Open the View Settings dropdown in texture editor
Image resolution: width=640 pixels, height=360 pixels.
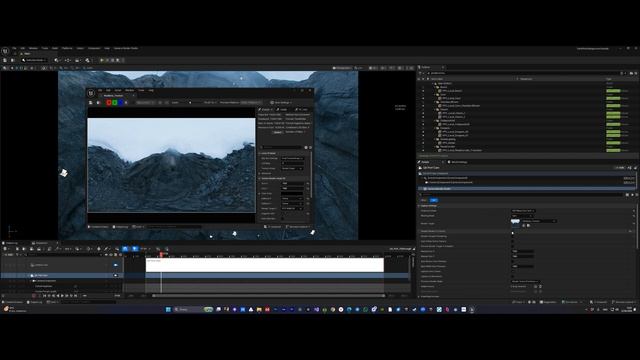(281, 102)
